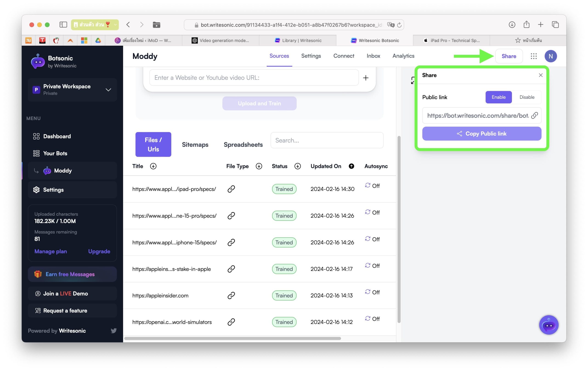Click link icon for ipad-pro specs row
The width and height of the screenshot is (588, 371).
coord(231,189)
